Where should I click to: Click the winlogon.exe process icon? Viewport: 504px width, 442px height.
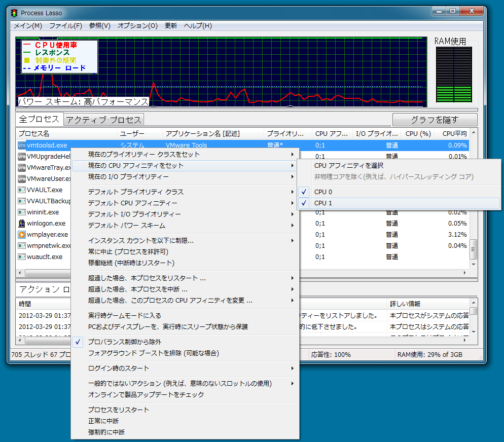coord(21,223)
